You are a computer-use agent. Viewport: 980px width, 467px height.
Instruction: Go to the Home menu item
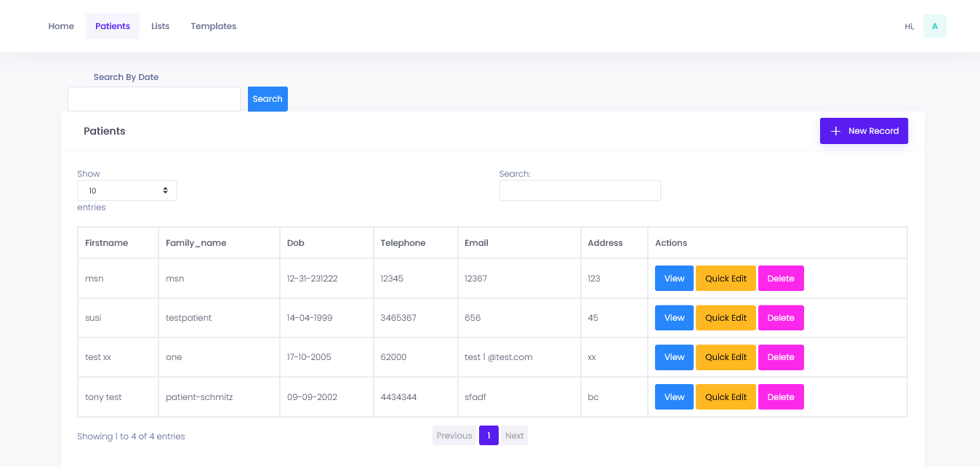click(61, 26)
